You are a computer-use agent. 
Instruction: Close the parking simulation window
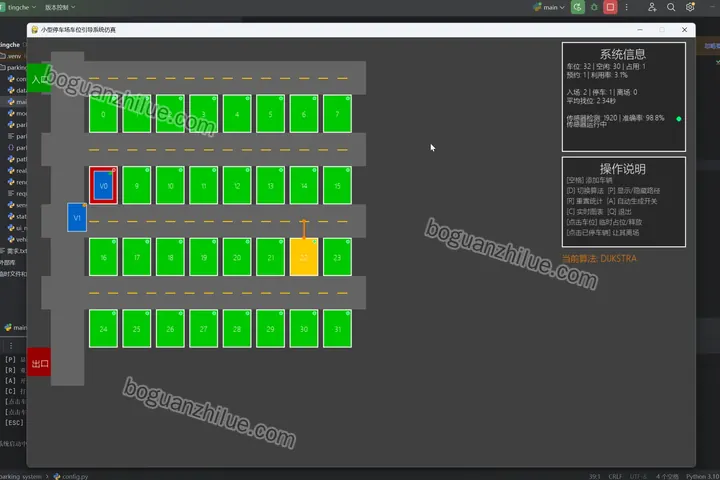pyautogui.click(x=684, y=29)
